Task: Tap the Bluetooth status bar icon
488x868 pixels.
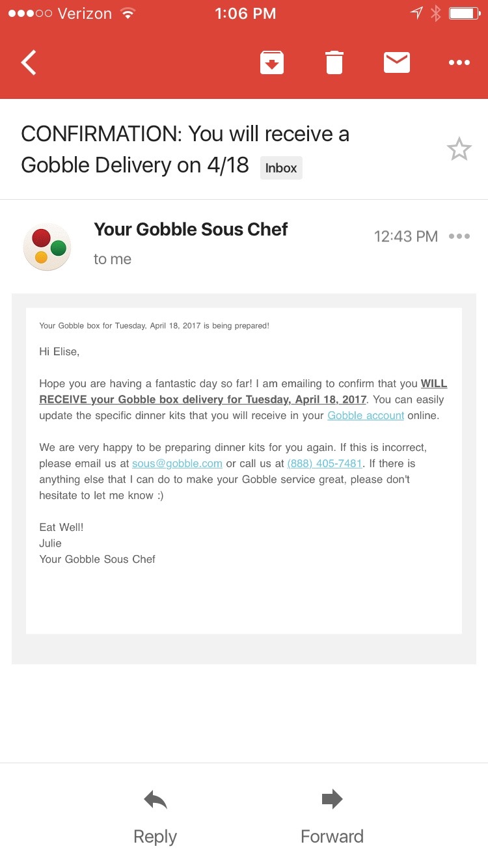Action: (436, 14)
